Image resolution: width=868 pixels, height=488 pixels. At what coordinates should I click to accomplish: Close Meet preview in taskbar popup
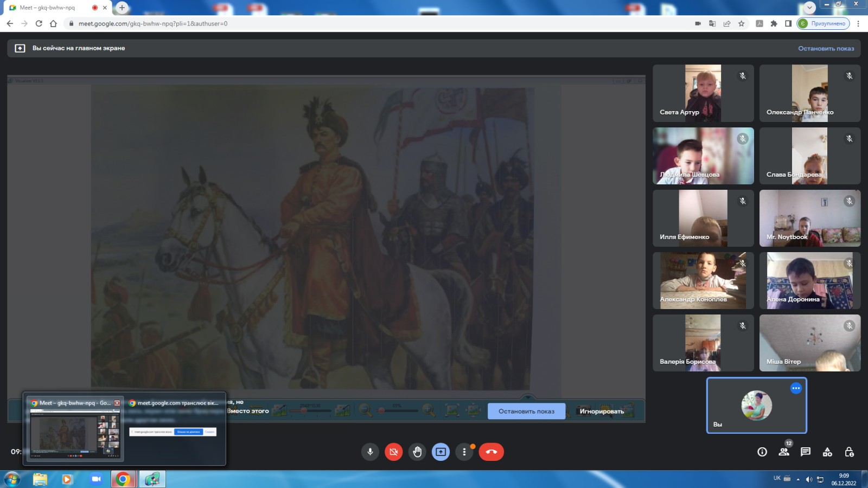[117, 403]
